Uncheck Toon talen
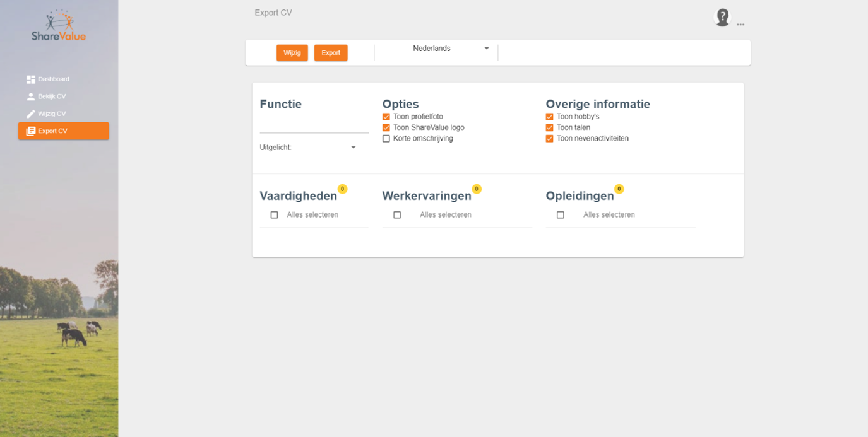This screenshot has height=437, width=868. tap(550, 127)
